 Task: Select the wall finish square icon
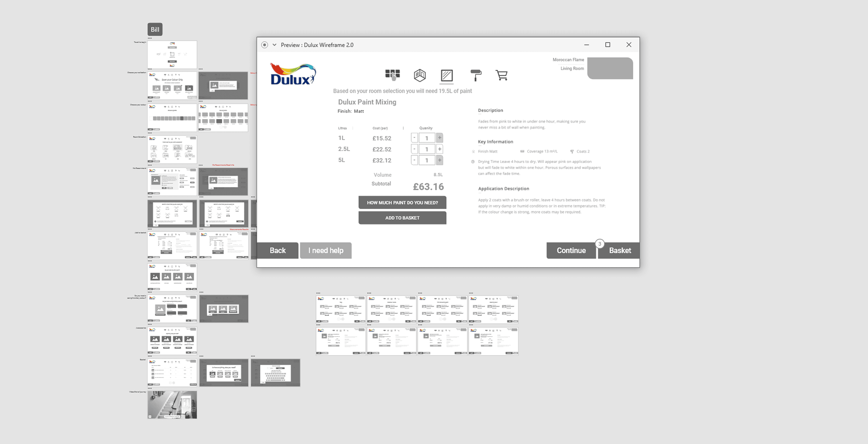[x=447, y=75]
